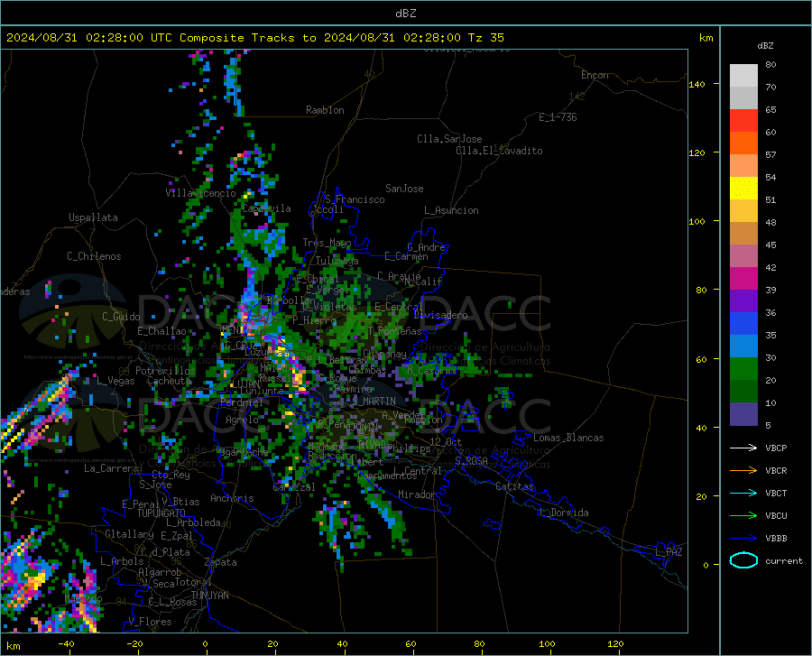
Task: Click the blue VBBB arrow legend icon
Action: (x=743, y=538)
